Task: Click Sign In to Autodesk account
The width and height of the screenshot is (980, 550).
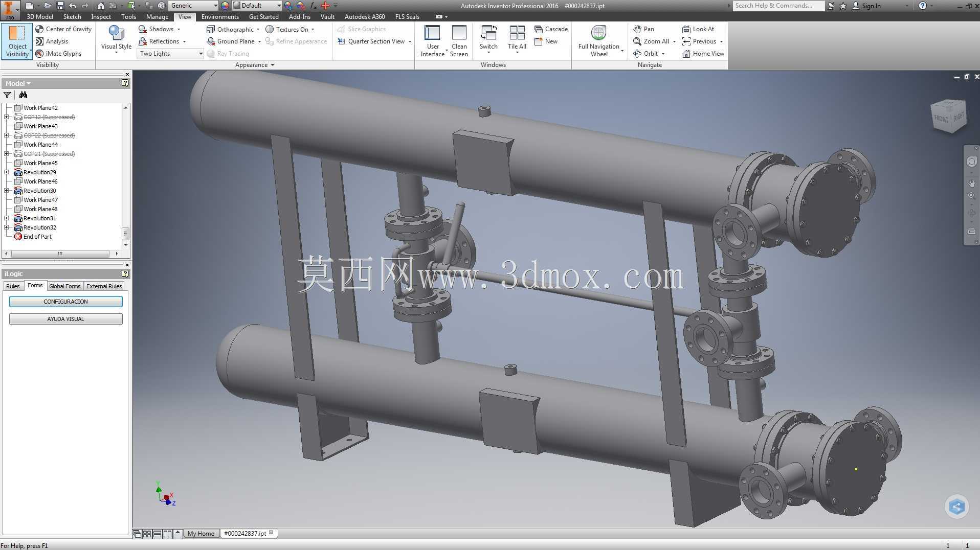Action: tap(866, 6)
